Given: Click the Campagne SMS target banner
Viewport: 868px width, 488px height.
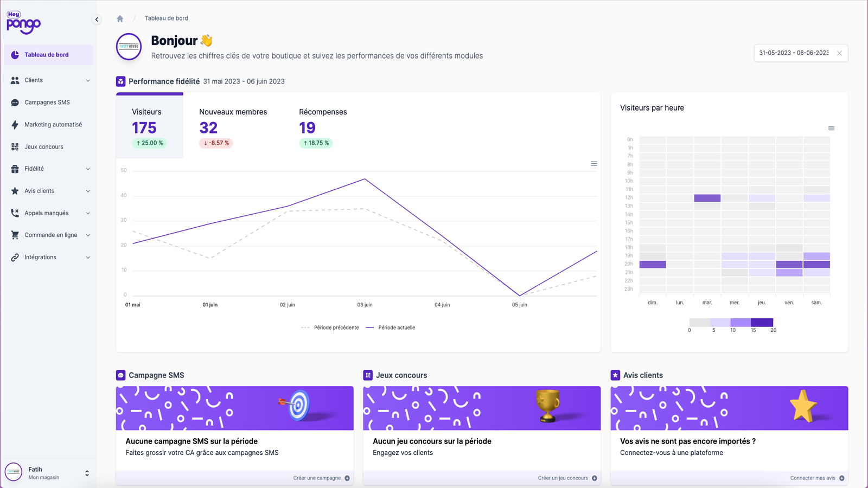Looking at the screenshot, I should [234, 408].
